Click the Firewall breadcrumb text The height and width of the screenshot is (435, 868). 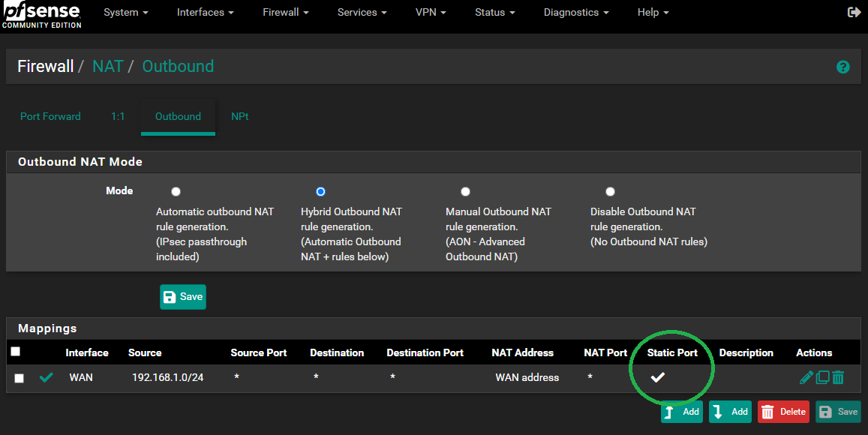point(46,67)
